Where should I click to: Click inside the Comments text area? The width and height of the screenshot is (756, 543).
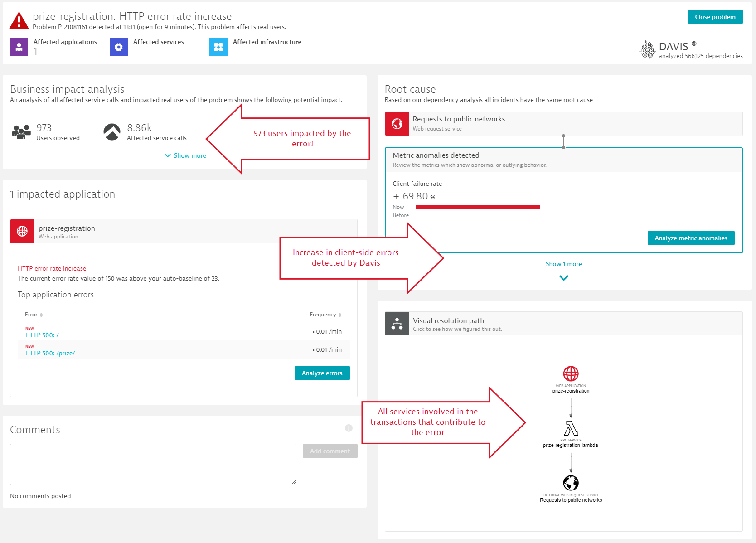click(x=153, y=464)
